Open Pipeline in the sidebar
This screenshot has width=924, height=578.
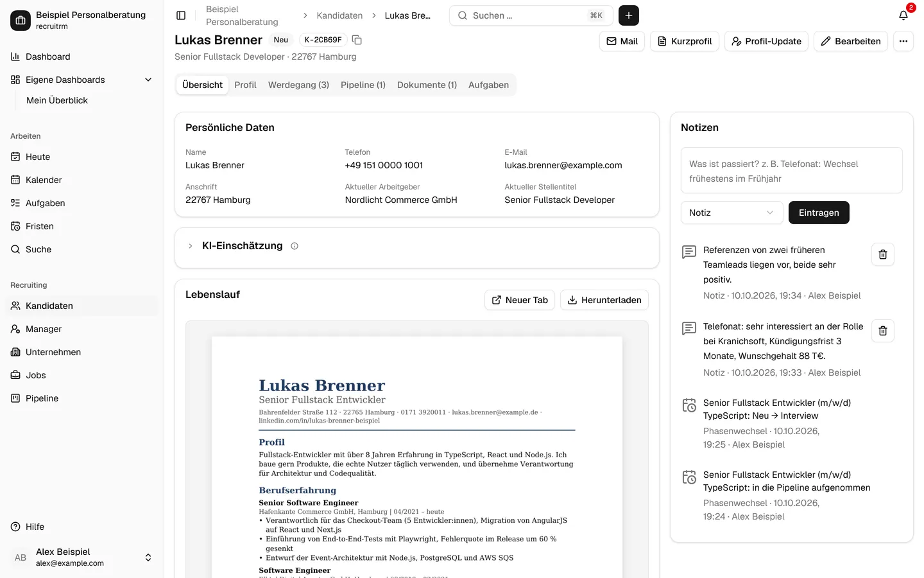click(x=81, y=398)
